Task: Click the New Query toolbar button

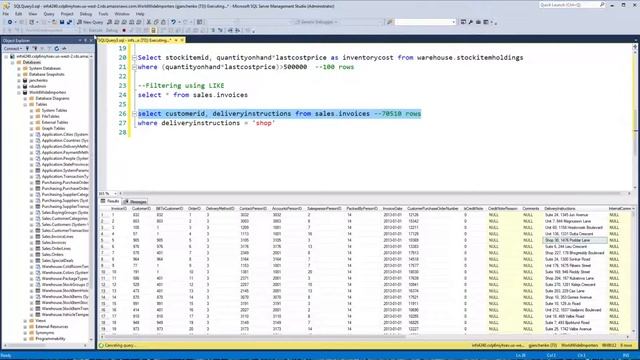Action: [x=90, y=22]
